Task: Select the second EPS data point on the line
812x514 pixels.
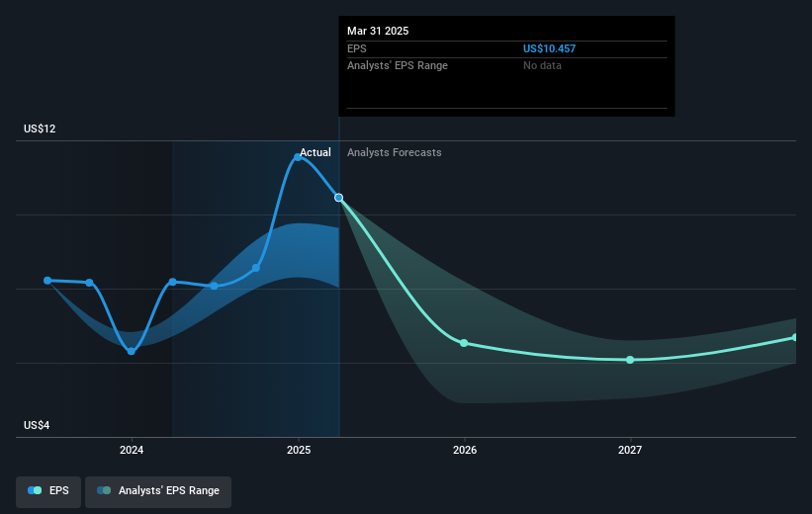Action: [90, 283]
